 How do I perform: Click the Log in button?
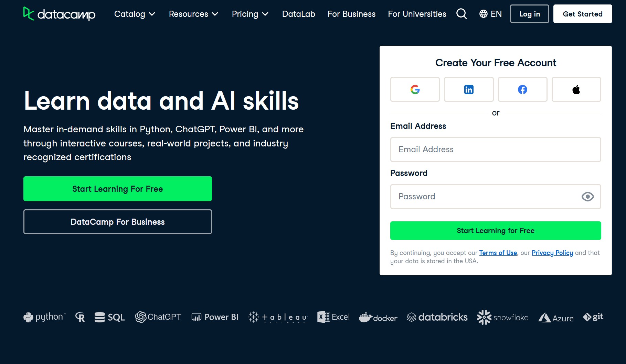tap(529, 14)
